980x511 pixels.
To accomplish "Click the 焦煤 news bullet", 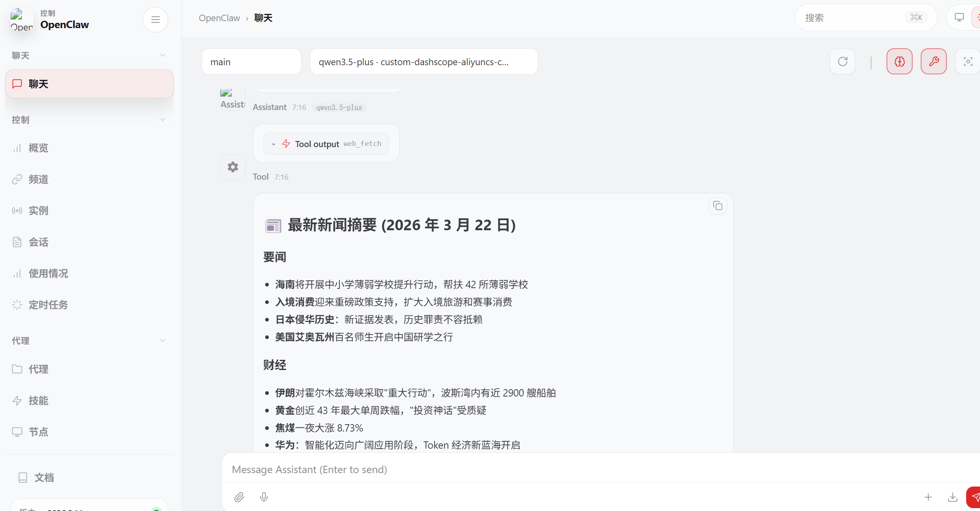I will tap(319, 428).
